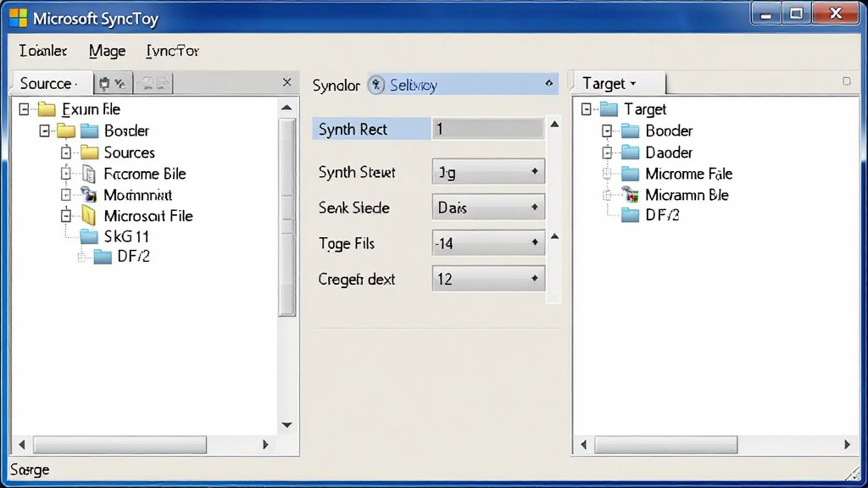Click the folder icon of Daoder
The image size is (868, 488).
[x=630, y=152]
